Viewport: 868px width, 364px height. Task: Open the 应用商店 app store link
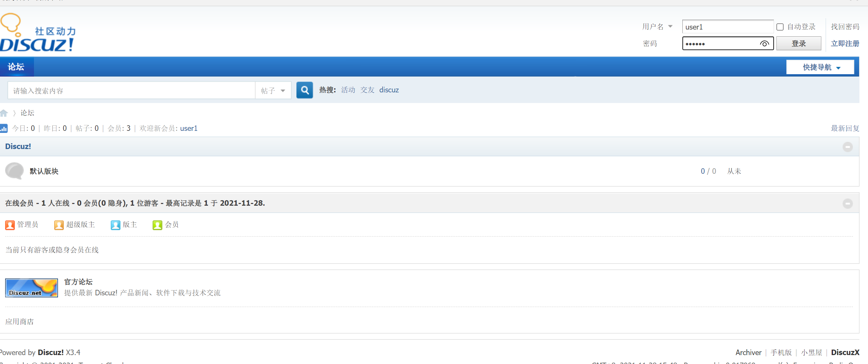pos(20,322)
